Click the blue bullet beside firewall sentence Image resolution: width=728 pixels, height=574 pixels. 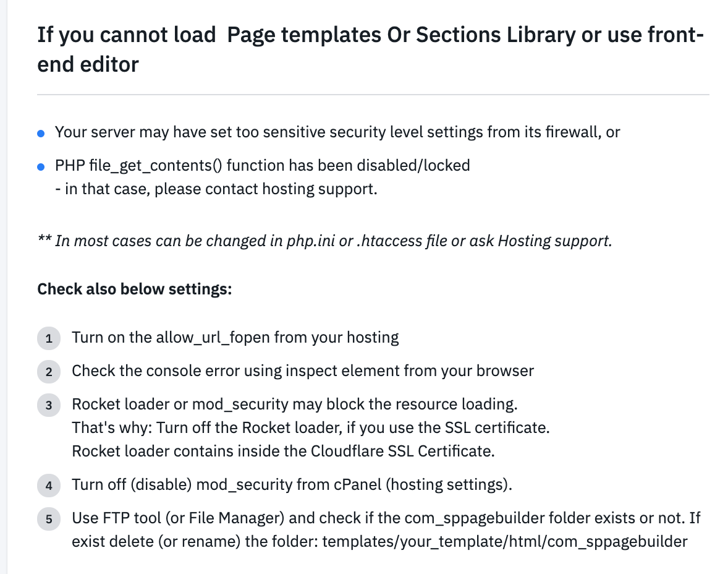tap(41, 133)
